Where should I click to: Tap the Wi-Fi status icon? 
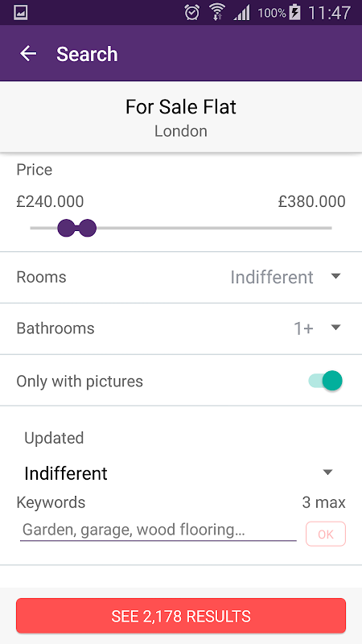217,13
